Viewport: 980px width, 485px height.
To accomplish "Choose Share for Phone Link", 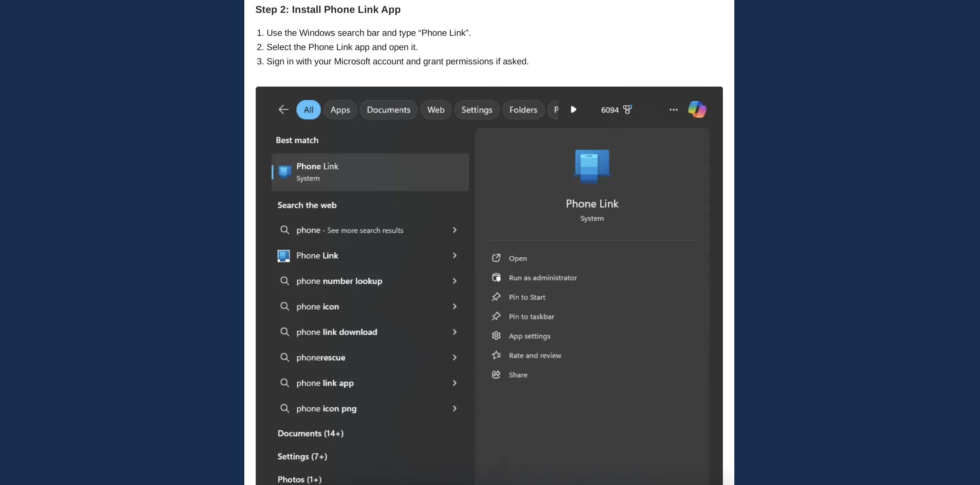I will pos(518,375).
